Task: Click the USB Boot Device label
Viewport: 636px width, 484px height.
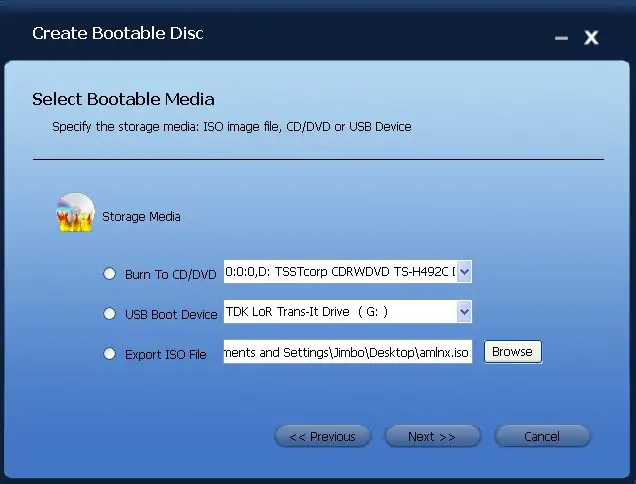Action: click(171, 314)
